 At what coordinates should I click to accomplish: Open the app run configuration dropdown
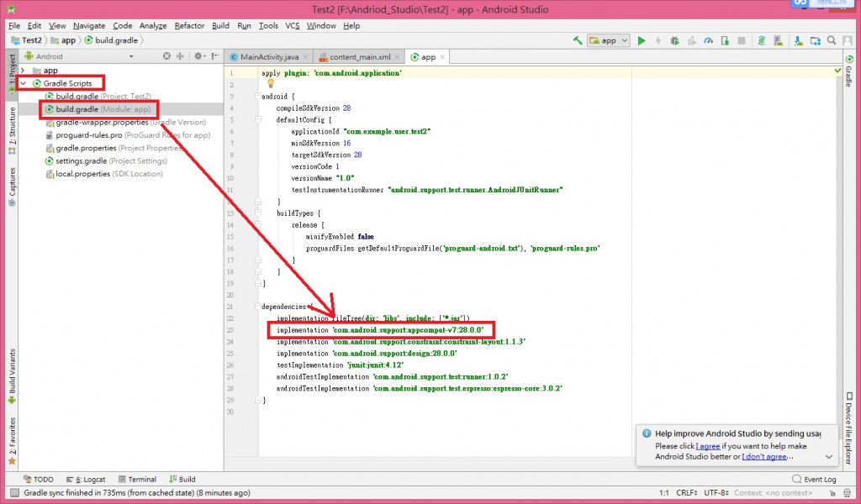click(609, 40)
